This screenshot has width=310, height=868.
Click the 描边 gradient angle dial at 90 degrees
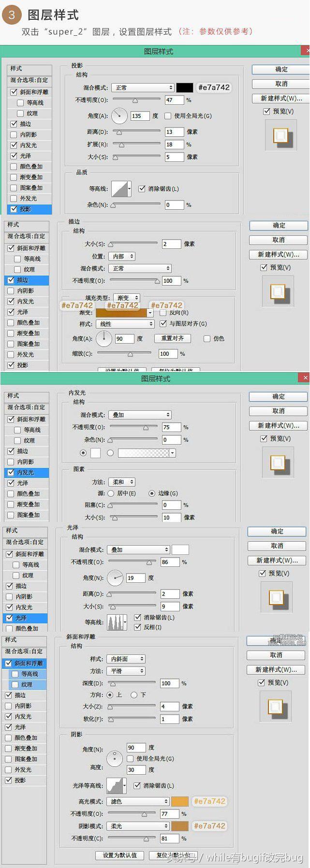pyautogui.click(x=104, y=339)
